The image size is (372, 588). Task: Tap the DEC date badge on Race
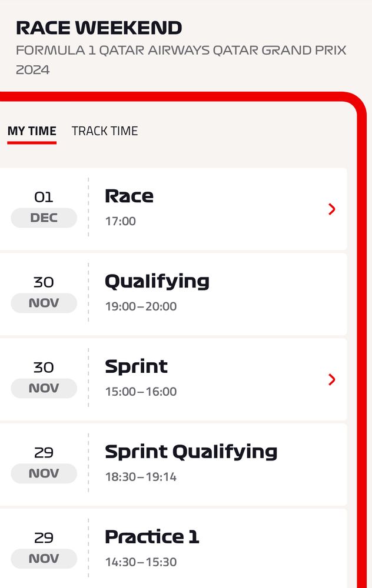[44, 218]
